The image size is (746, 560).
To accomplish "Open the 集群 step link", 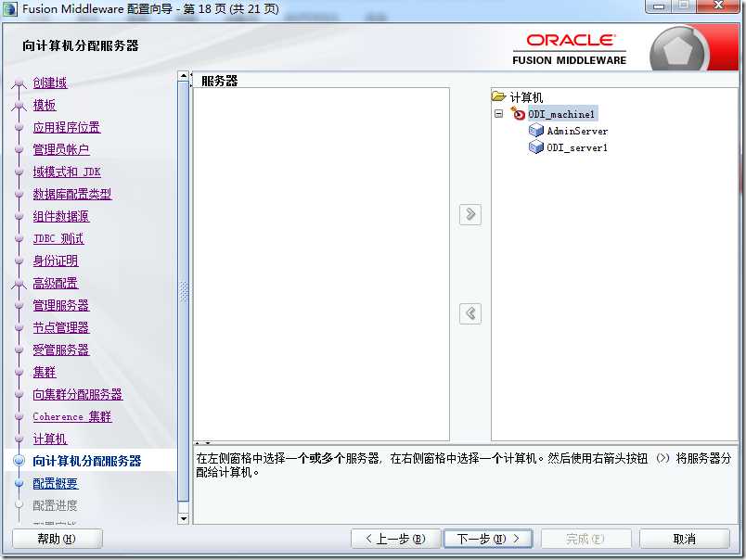I will pyautogui.click(x=45, y=372).
